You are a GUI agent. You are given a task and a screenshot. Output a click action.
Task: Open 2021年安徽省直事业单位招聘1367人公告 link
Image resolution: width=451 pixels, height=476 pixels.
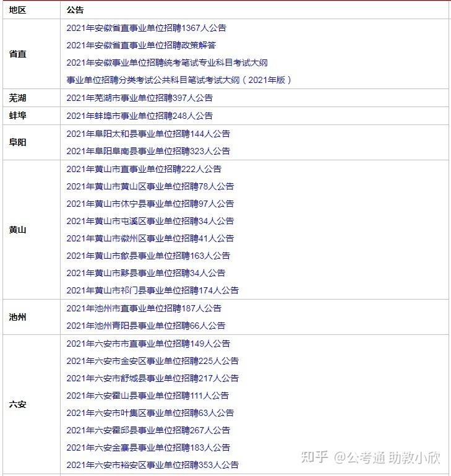[x=146, y=28]
